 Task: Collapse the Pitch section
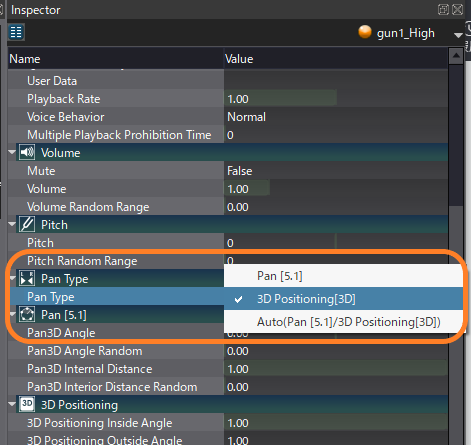click(12, 224)
